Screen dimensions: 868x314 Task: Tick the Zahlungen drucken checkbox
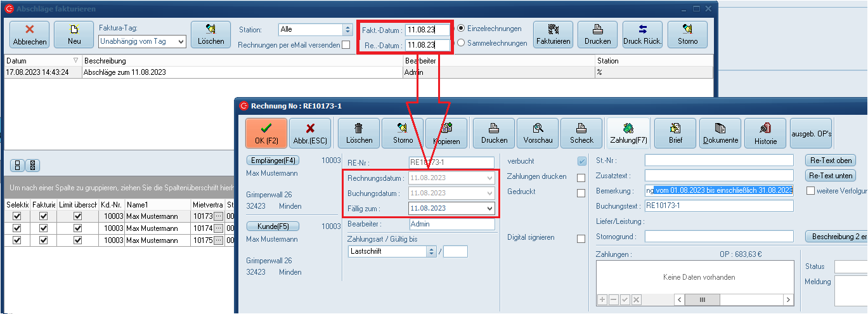coord(581,177)
